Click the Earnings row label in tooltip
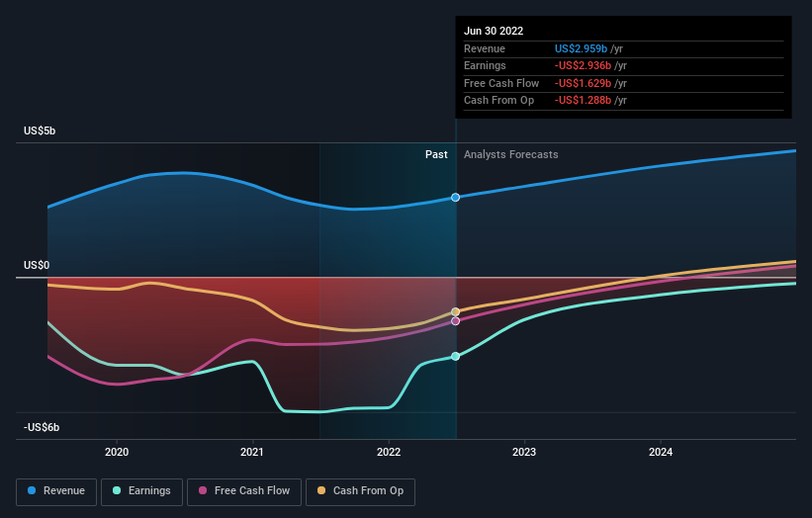The height and width of the screenshot is (518, 812). click(x=485, y=65)
